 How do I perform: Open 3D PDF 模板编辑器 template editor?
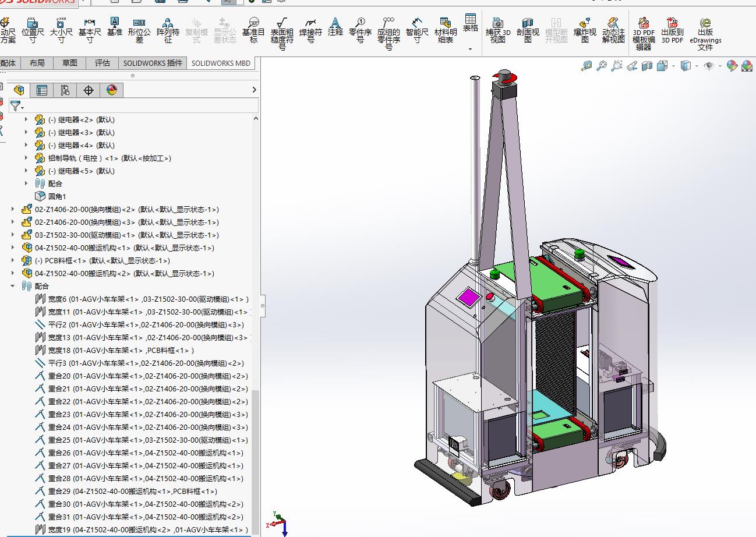point(644,34)
